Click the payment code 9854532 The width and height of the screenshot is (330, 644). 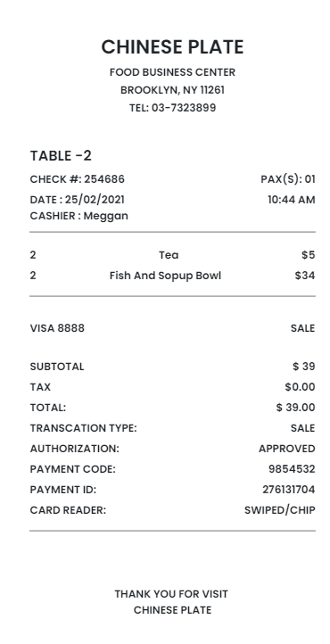click(x=292, y=469)
